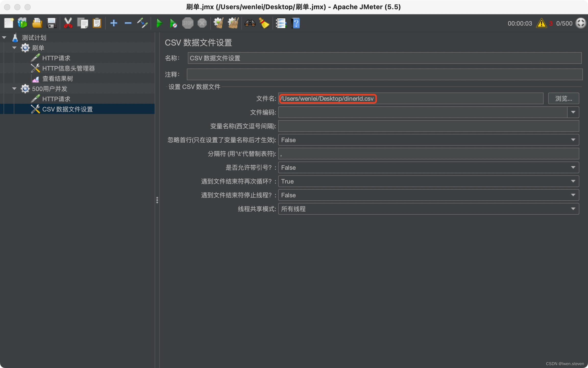Save the test plan with floppy icon
The image size is (588, 368).
coord(52,23)
